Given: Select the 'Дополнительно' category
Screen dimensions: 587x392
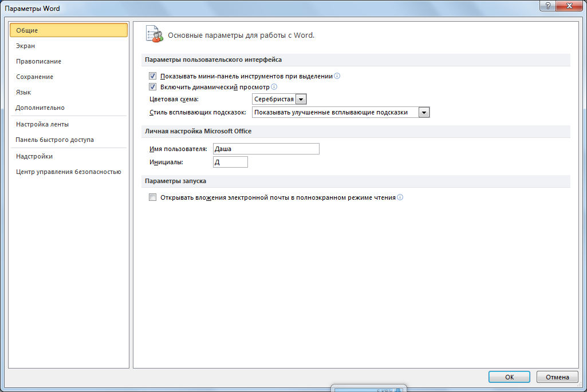Looking at the screenshot, I should click(69, 108).
